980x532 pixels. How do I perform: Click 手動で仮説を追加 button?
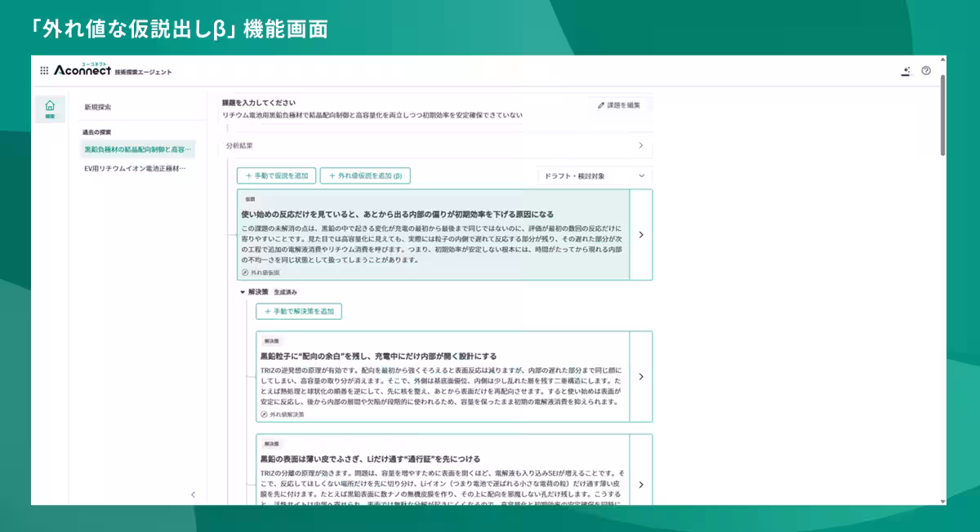coord(277,175)
